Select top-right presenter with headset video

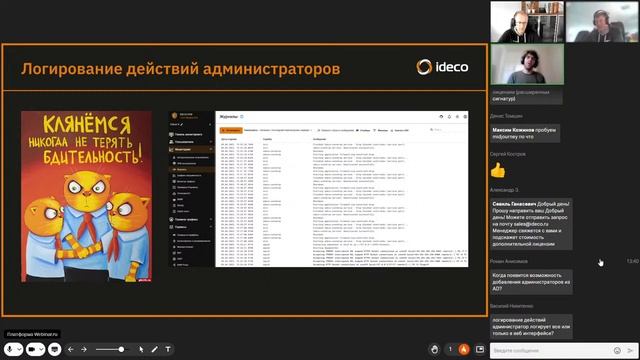tap(602, 22)
